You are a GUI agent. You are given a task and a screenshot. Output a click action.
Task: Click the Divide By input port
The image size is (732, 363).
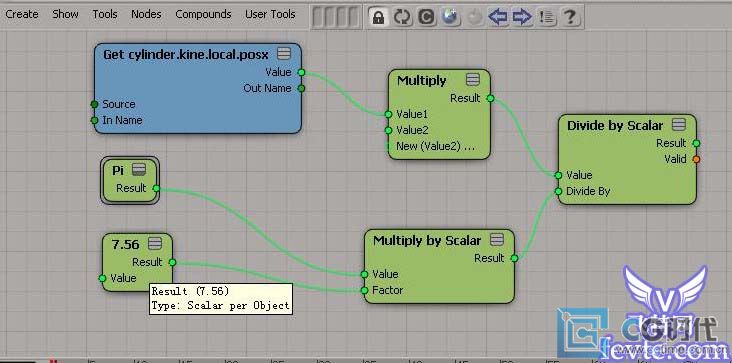[x=558, y=191]
